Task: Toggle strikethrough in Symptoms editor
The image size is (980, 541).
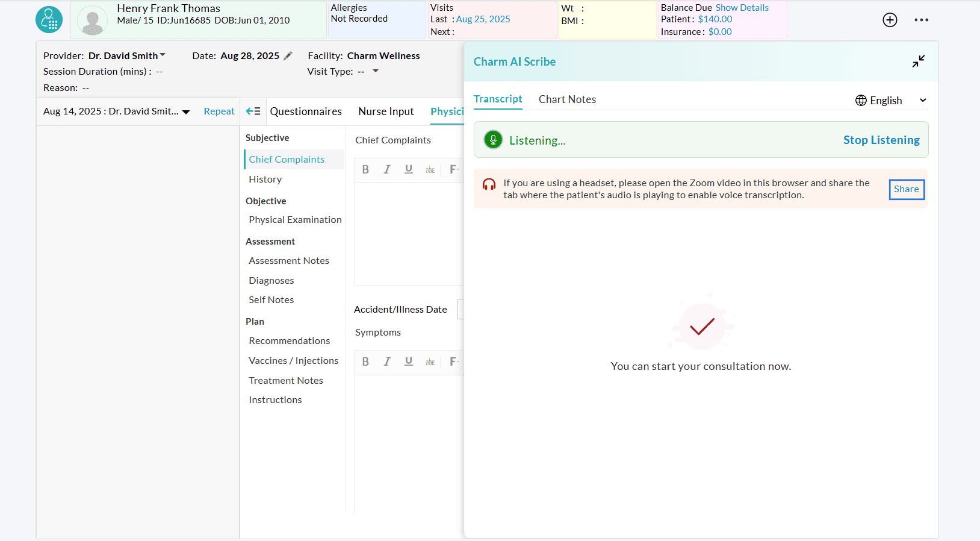Action: click(430, 361)
